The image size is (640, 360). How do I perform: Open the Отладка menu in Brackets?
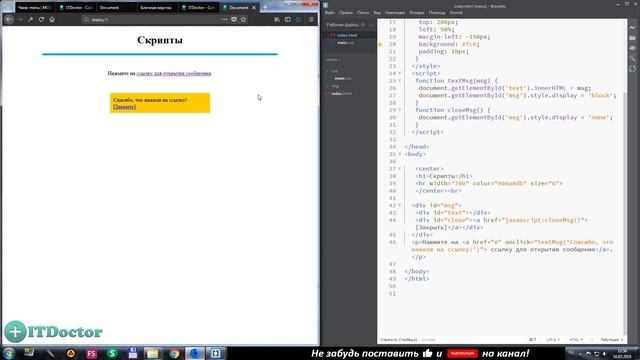click(417, 13)
